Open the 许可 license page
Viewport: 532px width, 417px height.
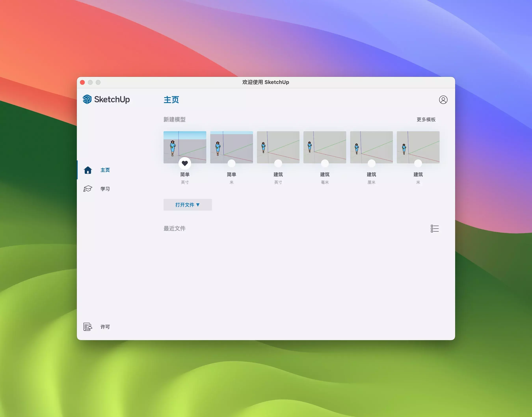pos(105,327)
